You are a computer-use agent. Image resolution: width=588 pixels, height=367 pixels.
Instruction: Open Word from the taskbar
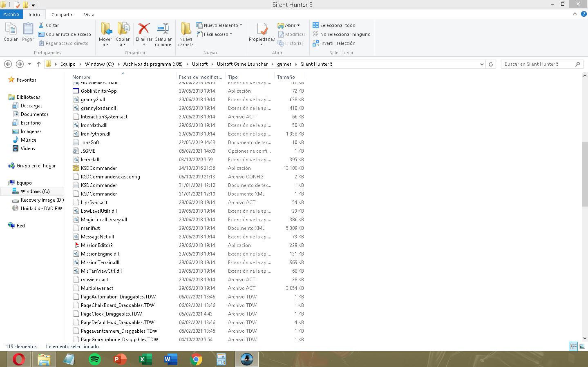pyautogui.click(x=171, y=359)
